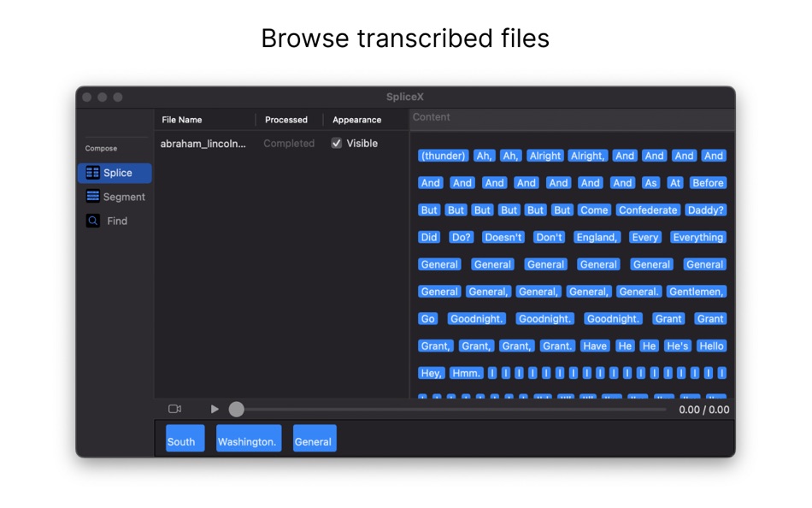Open the Segment view icon

pos(93,197)
